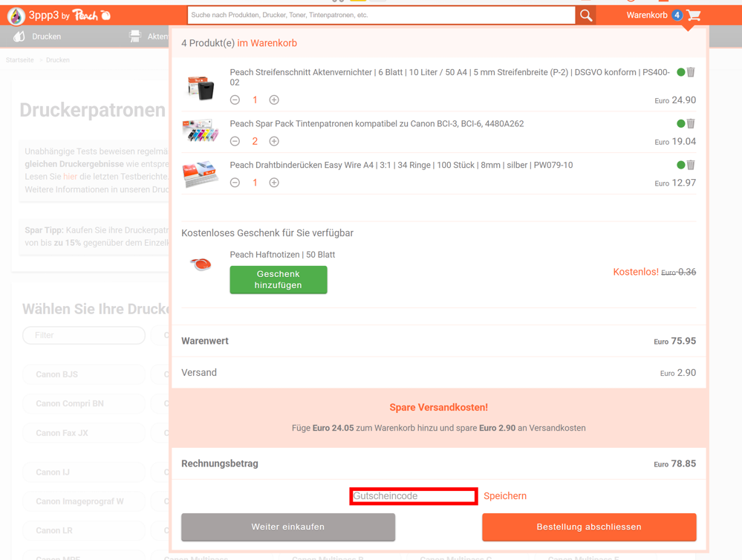Viewport: 742px width, 560px height.
Task: Click the 'hier' link in the background text
Action: coord(70,177)
